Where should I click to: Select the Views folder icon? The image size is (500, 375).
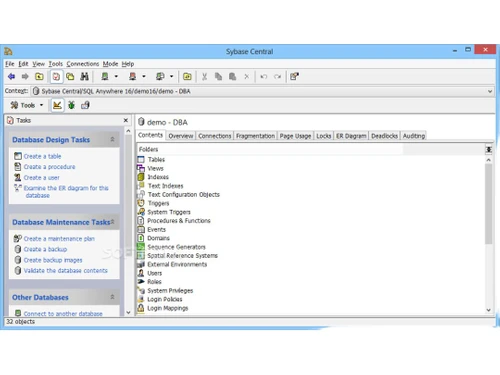pyautogui.click(x=141, y=168)
